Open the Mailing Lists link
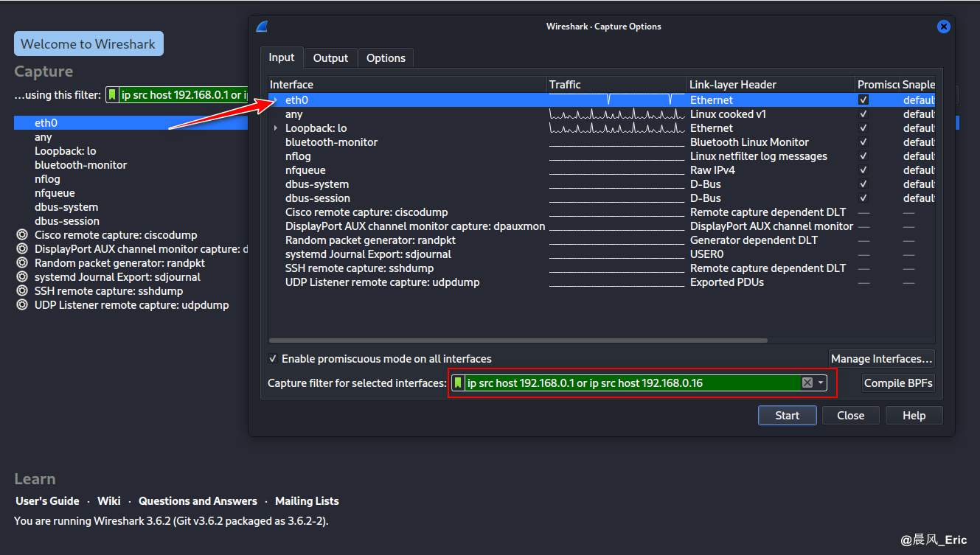980x555 pixels. (x=307, y=501)
